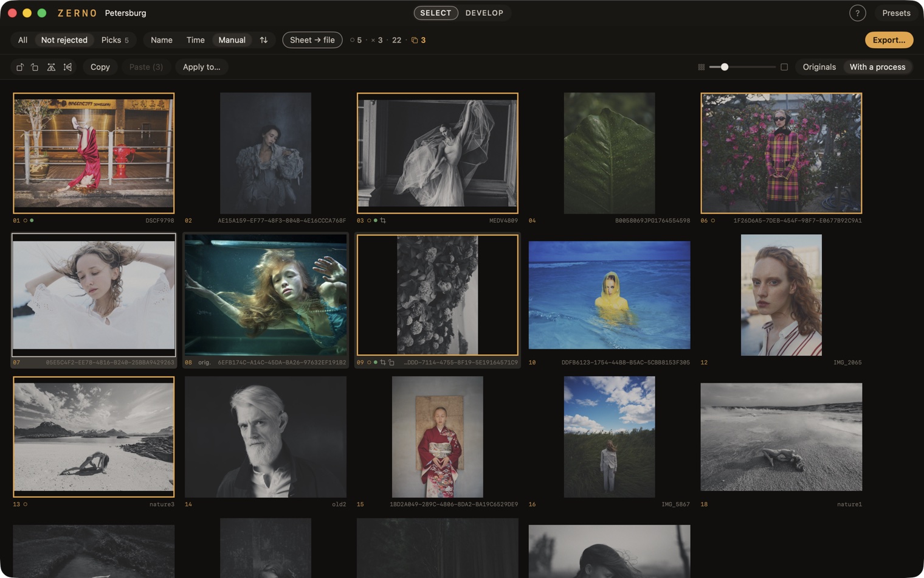
Task: Click the rejected cross counter showing 3
Action: point(377,40)
